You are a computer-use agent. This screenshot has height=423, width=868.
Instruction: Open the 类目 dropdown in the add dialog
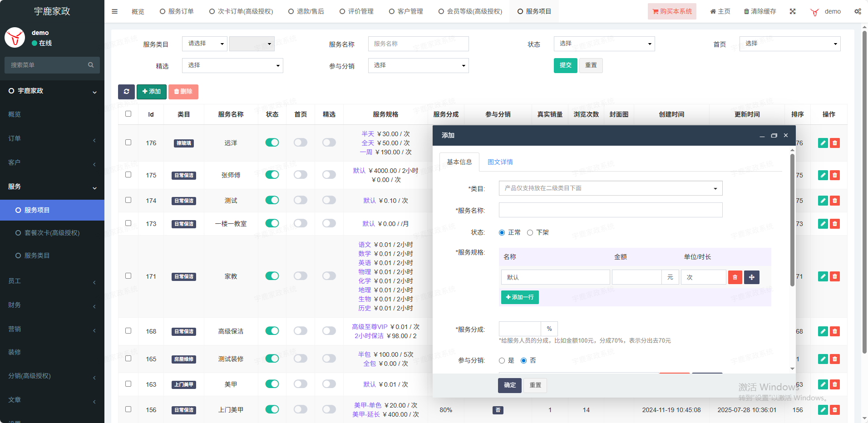click(610, 188)
